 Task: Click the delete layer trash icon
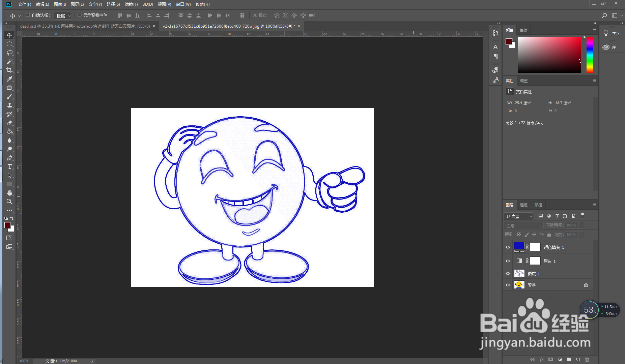[x=587, y=360]
